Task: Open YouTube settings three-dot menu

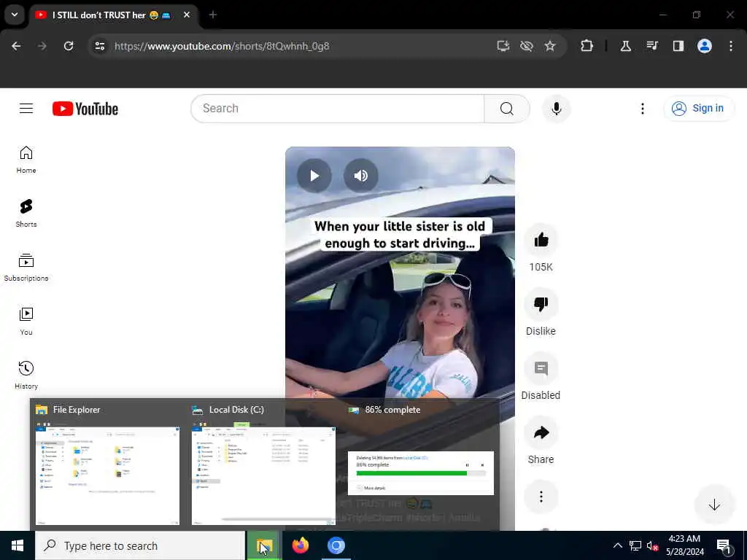Action: click(643, 109)
